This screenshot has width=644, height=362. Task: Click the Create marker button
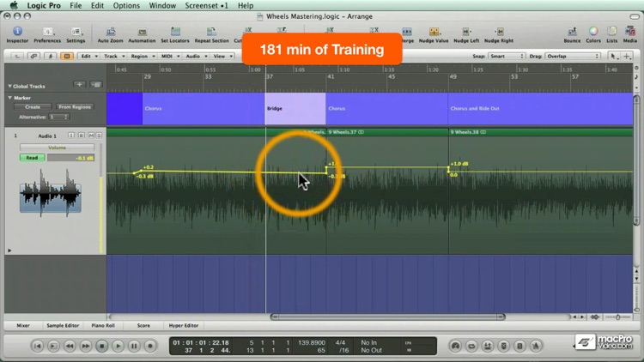[33, 106]
